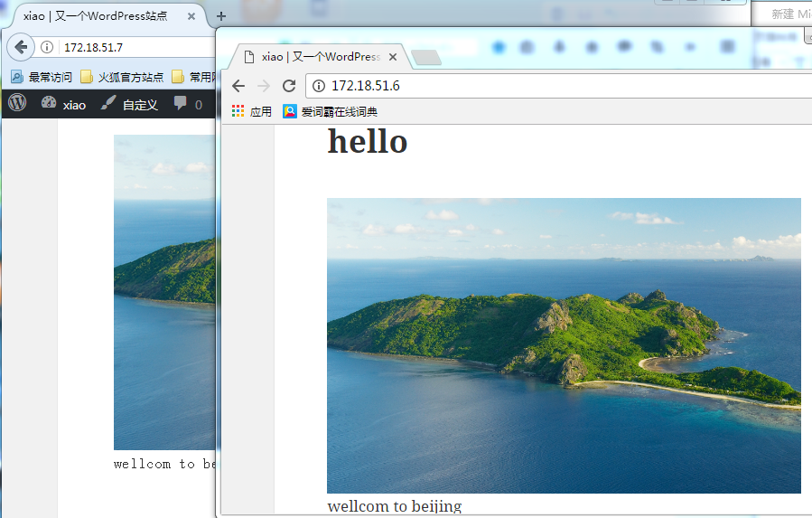The width and height of the screenshot is (812, 518).
Task: View comments bubble in WordPress admin bar
Action: pyautogui.click(x=188, y=104)
